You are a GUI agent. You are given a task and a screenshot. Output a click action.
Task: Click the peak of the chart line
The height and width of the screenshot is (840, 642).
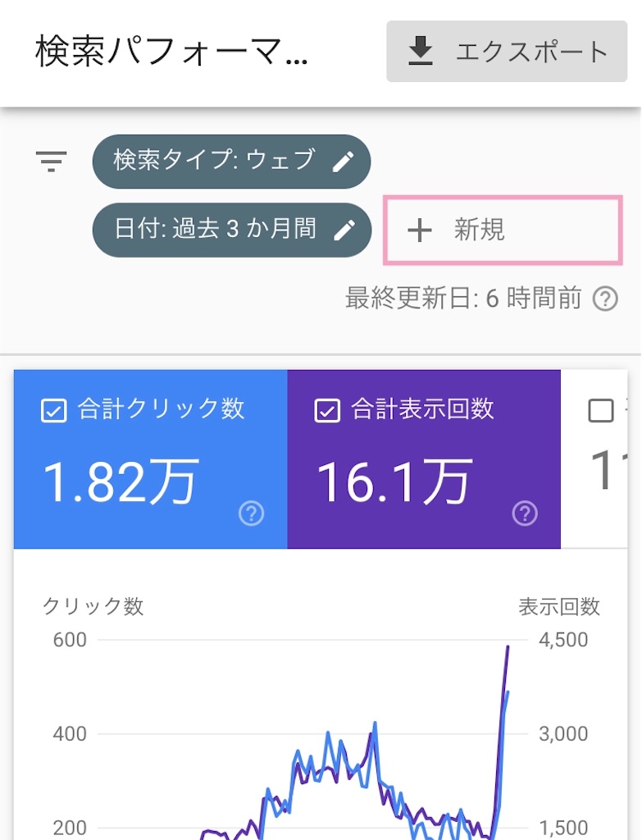click(x=508, y=647)
